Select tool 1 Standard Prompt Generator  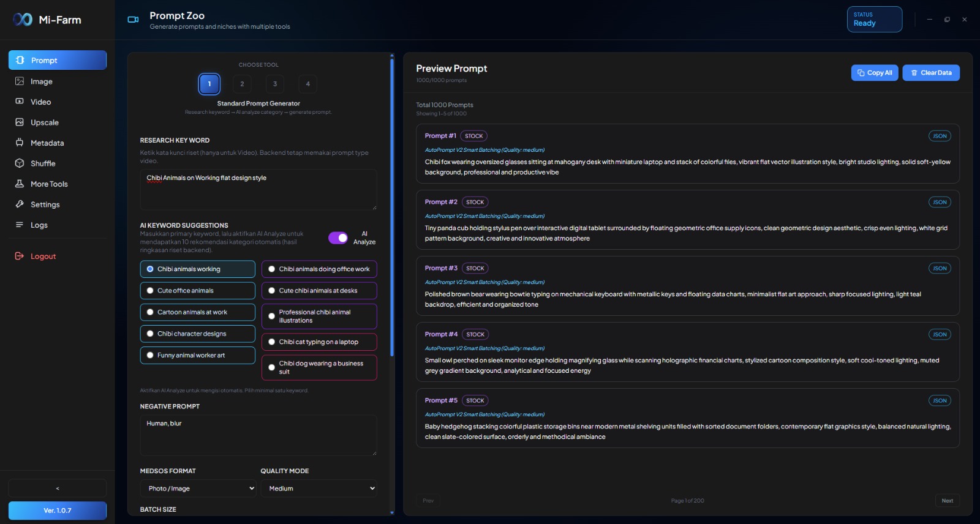coord(209,84)
